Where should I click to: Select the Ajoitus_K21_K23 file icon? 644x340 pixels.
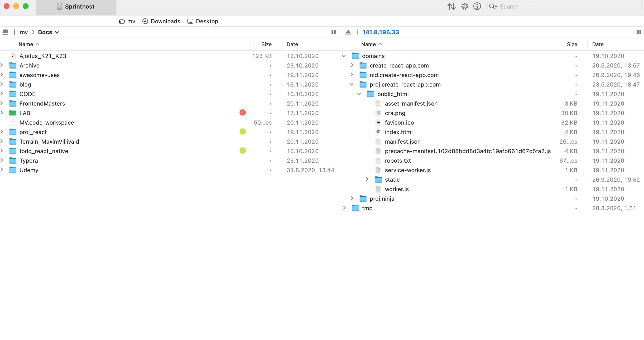pos(13,56)
